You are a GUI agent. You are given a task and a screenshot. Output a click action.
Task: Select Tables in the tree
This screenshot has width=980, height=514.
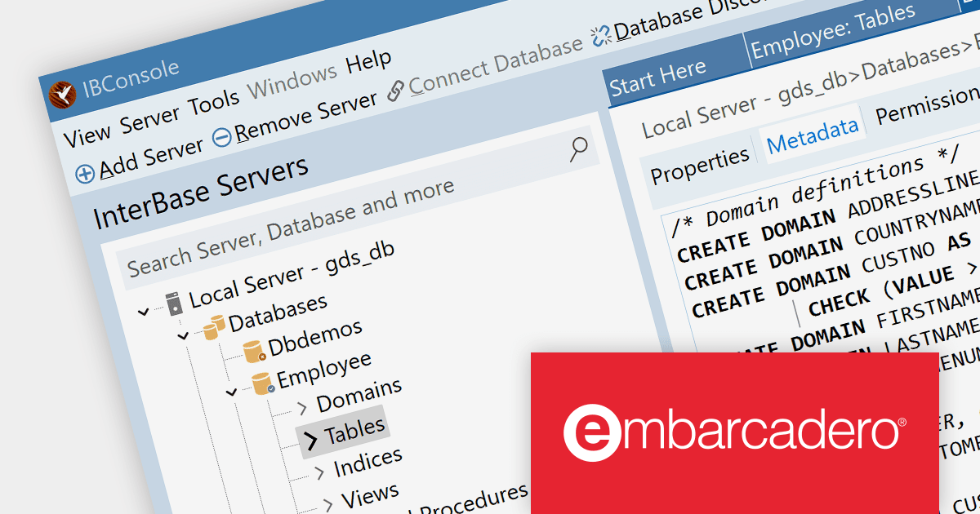coord(354,432)
